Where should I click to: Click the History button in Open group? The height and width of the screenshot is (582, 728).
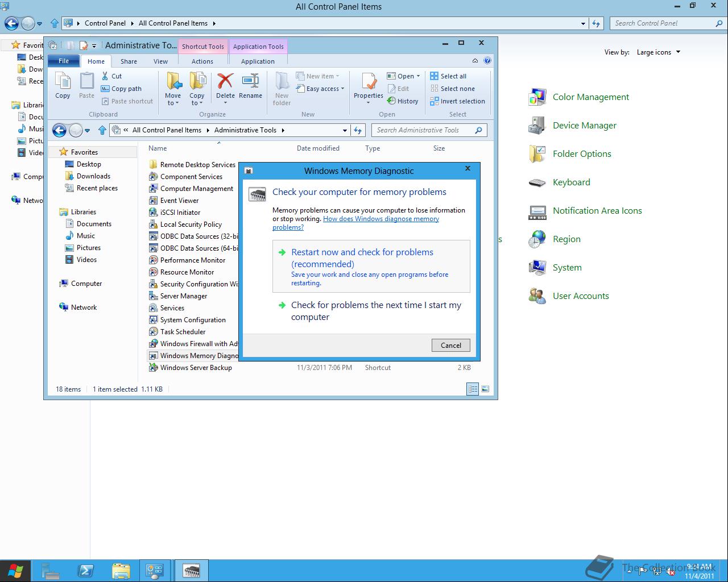pyautogui.click(x=403, y=101)
